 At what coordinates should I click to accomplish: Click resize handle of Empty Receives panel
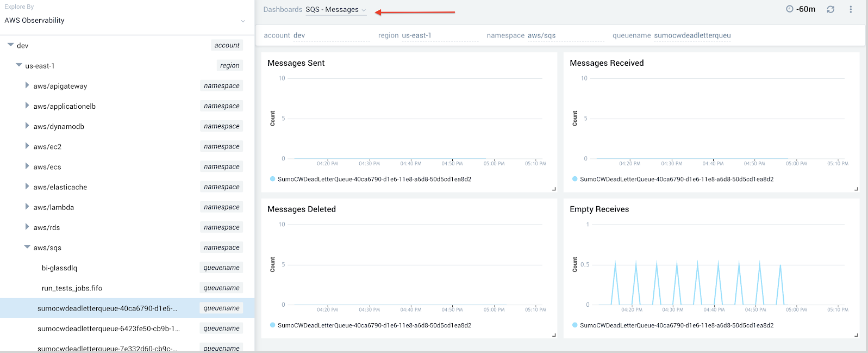coord(856,335)
